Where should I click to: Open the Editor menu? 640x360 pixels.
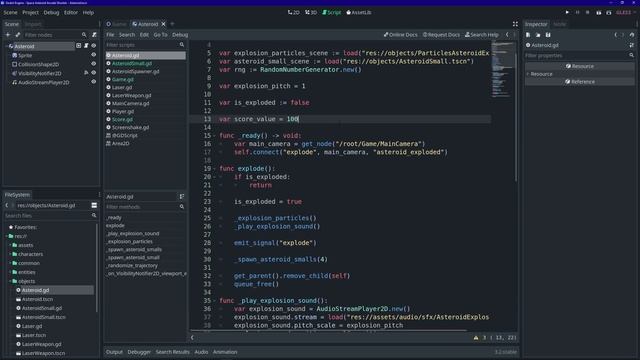pos(71,13)
